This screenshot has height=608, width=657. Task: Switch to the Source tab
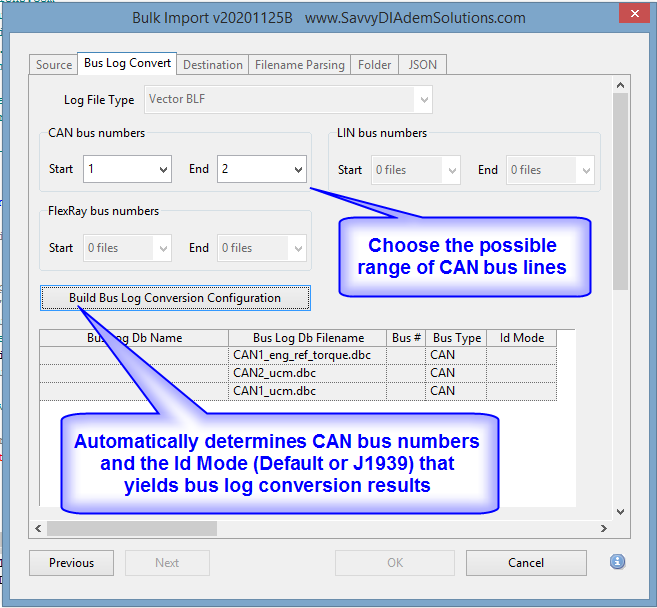coord(54,65)
